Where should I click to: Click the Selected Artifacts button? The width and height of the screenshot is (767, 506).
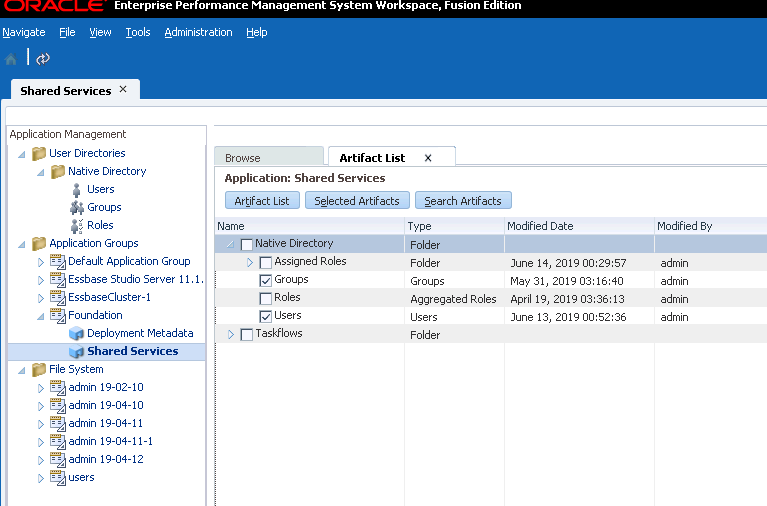coord(357,201)
